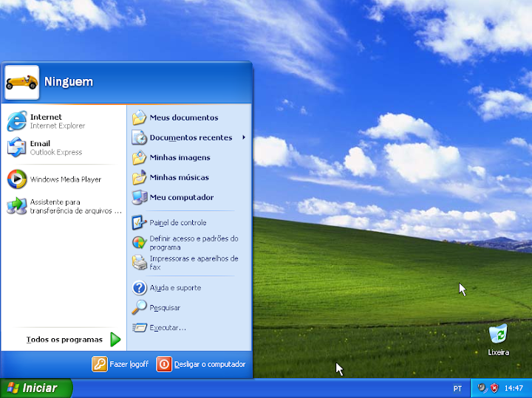Click the gray tray icon beside the shield

pyautogui.click(x=482, y=388)
